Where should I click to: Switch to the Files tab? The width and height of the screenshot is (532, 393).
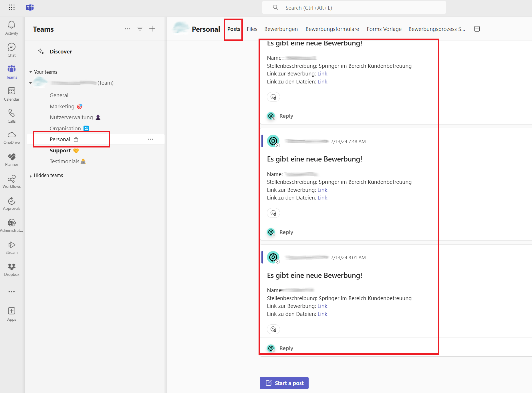[252, 29]
